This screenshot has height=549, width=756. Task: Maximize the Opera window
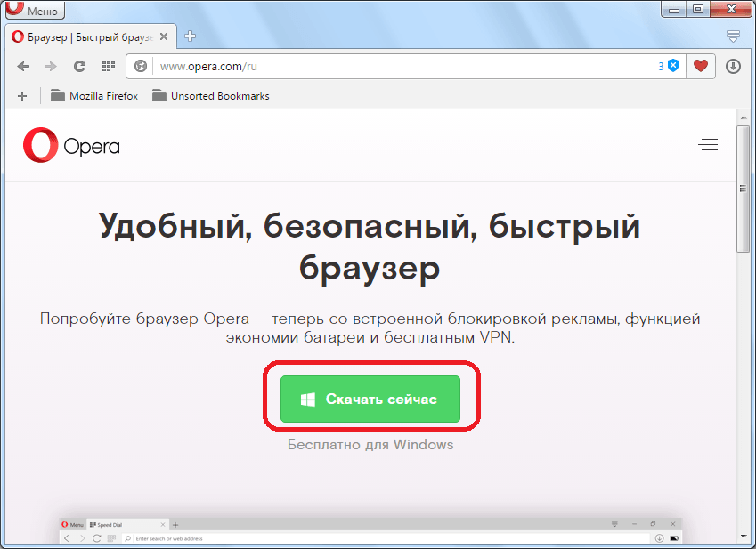[x=697, y=9]
